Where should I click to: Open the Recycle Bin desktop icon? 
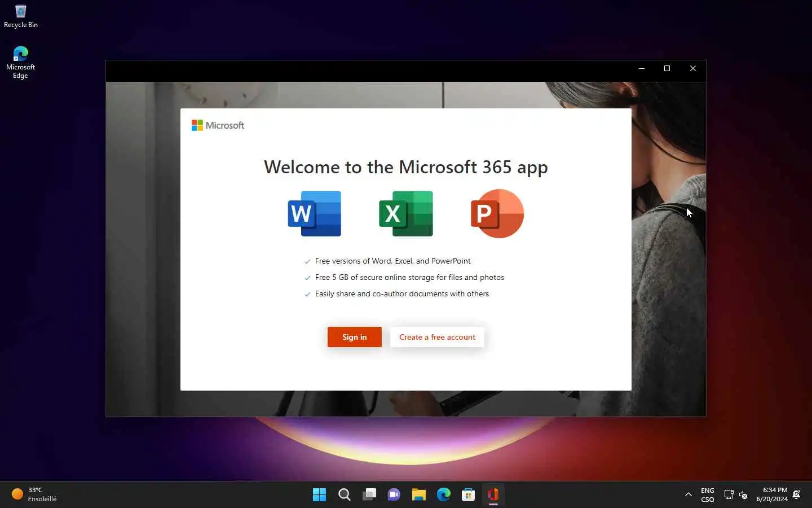[21, 16]
